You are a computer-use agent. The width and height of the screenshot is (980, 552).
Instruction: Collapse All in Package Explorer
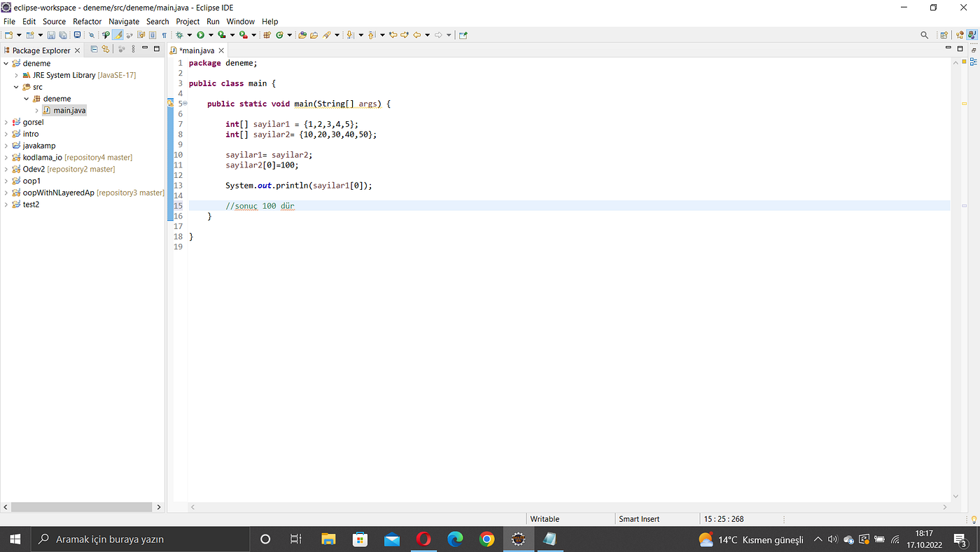click(x=94, y=49)
